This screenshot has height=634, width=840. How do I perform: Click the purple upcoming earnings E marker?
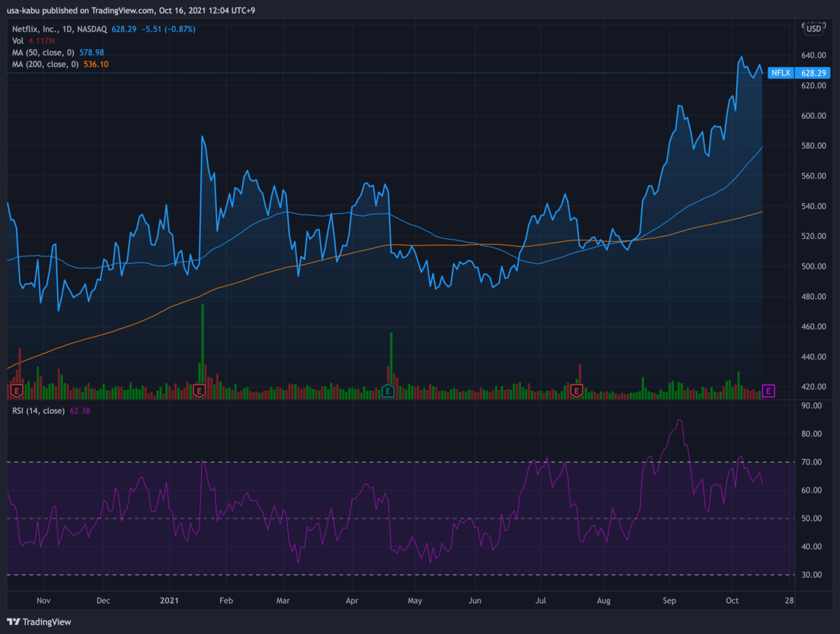[x=769, y=390]
